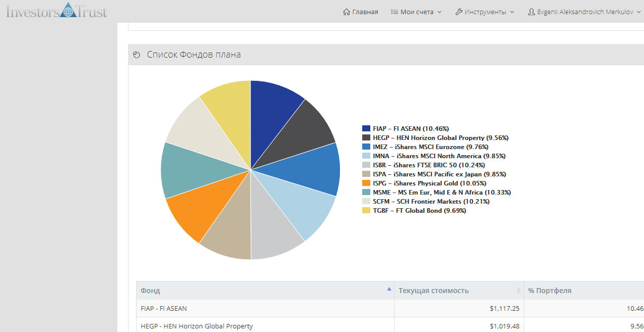This screenshot has width=644, height=332.
Task: Click legend label IMEZ – iShares MSCI Eurozone
Action: [431, 147]
